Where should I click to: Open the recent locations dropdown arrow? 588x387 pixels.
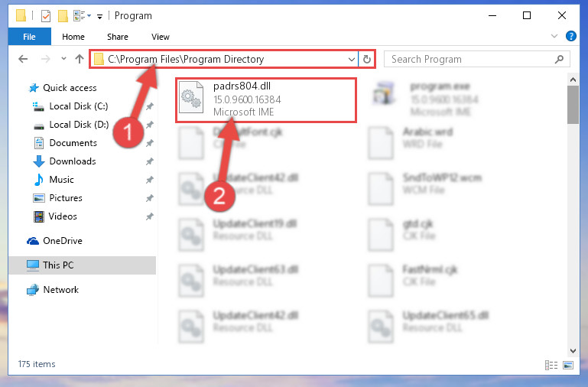63,58
